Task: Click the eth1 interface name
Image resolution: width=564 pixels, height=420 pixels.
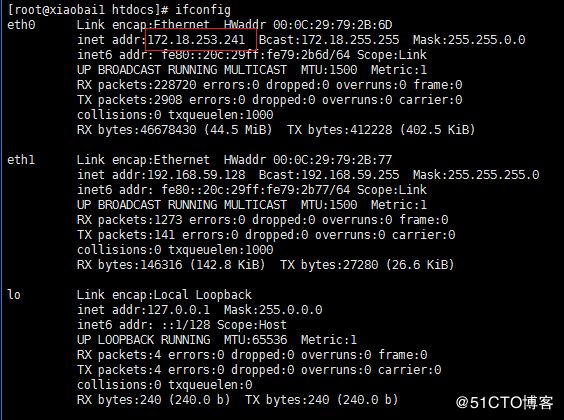Action: pos(21,160)
